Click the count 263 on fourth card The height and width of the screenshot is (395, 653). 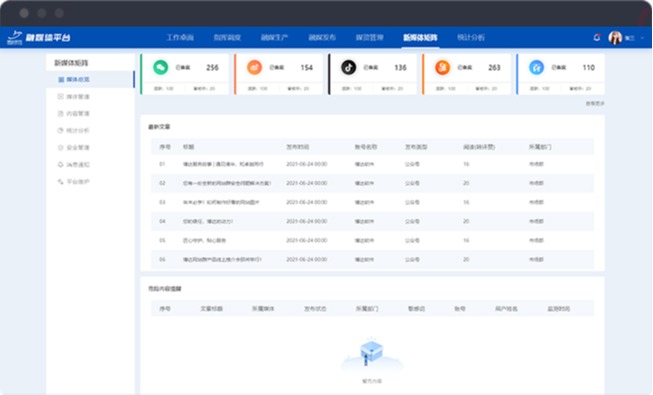pos(494,68)
